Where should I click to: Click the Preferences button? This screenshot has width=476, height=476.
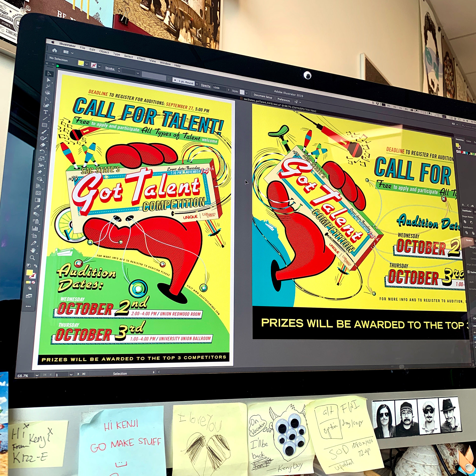284,100
